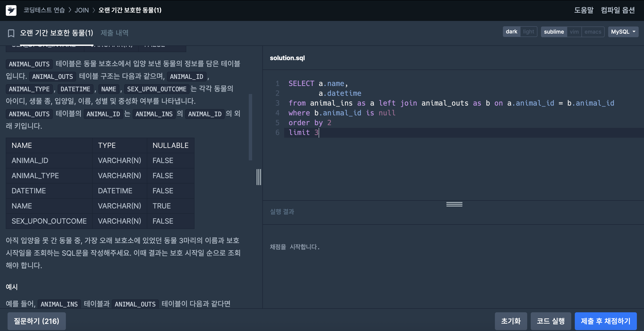Open the JOIN breadcrumb link
The image size is (644, 331).
[81, 10]
